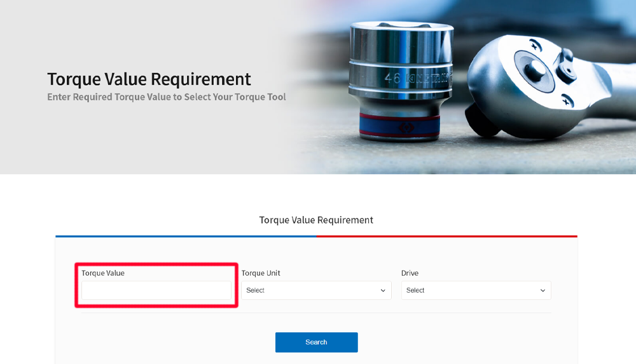Click the "Drive" field label
636x364 pixels.
pyautogui.click(x=410, y=273)
